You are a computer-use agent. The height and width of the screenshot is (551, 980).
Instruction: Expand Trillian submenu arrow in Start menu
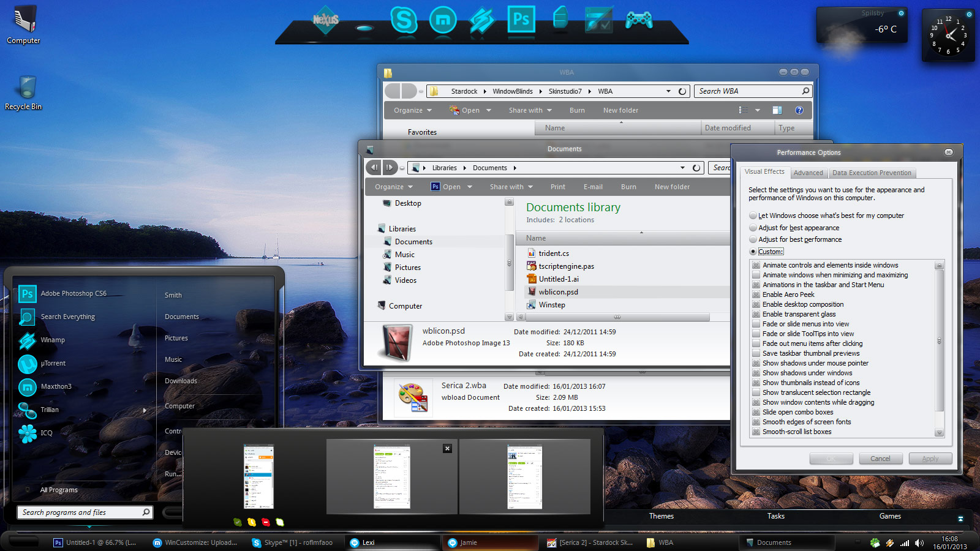click(145, 410)
